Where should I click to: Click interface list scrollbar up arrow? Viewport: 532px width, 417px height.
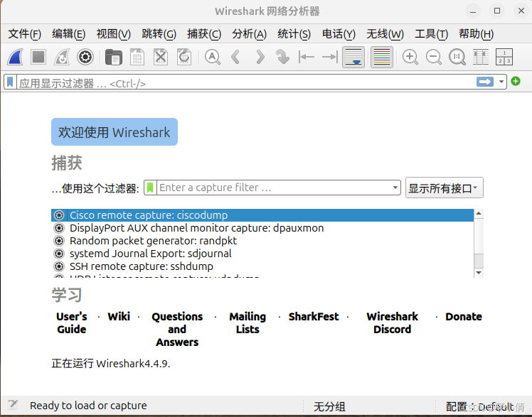click(479, 213)
